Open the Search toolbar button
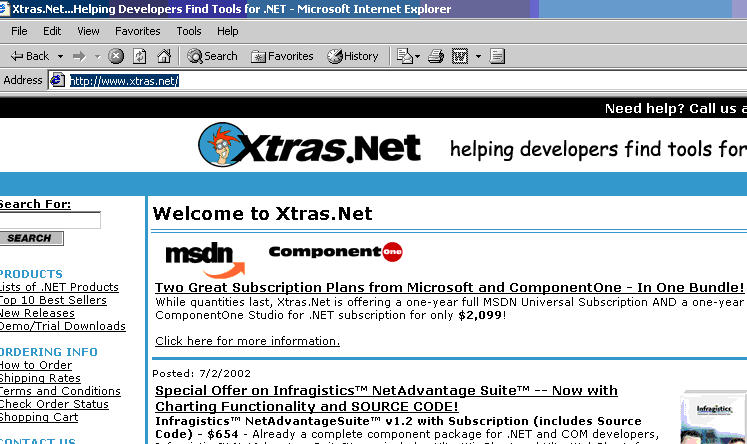The width and height of the screenshot is (747, 444). [212, 56]
